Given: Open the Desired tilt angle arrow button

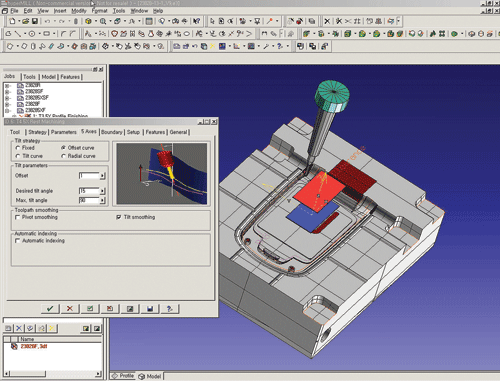Looking at the screenshot, I should click(103, 191).
